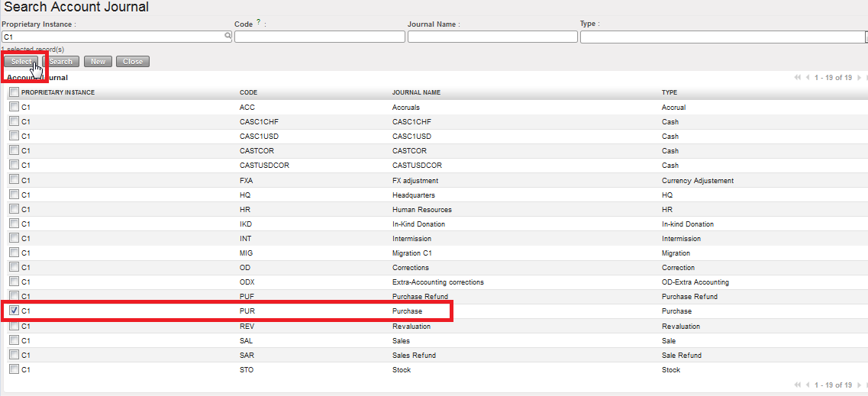
Task: Click the New button
Action: [x=98, y=62]
